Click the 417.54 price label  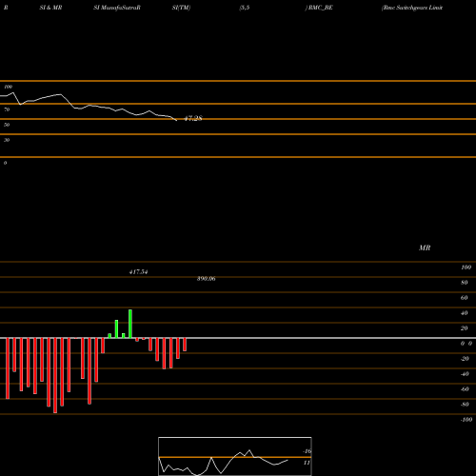[138, 272]
